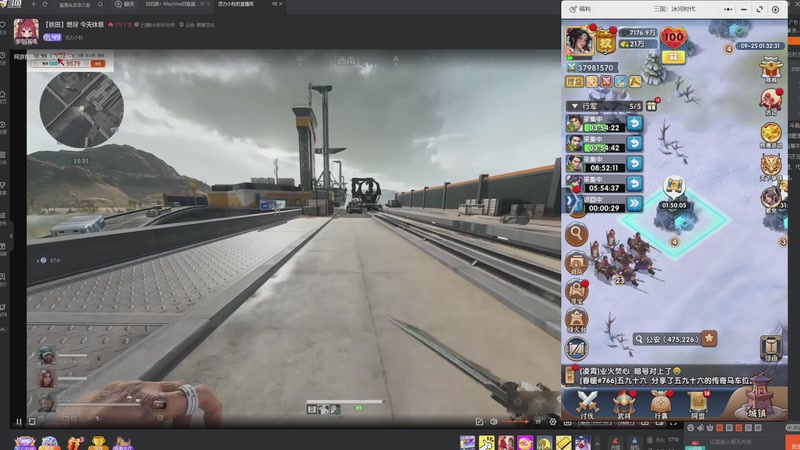Switch to 同盟 alliance tab
The width and height of the screenshot is (800, 450).
click(x=697, y=405)
